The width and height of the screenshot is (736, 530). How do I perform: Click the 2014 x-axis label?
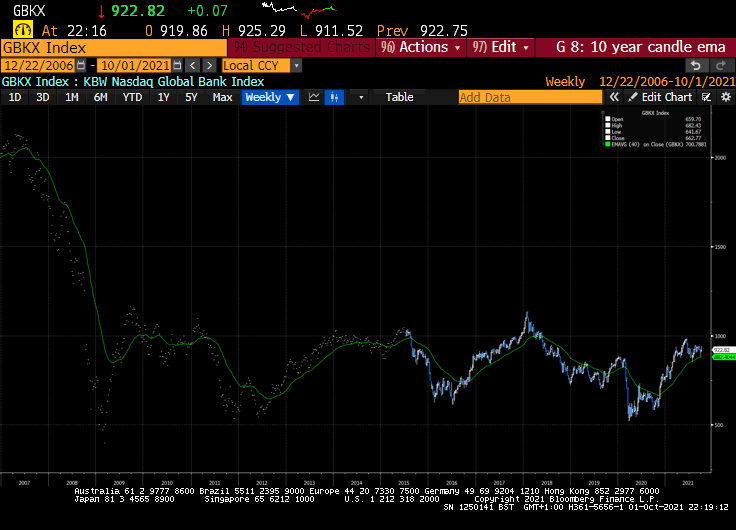coord(357,483)
